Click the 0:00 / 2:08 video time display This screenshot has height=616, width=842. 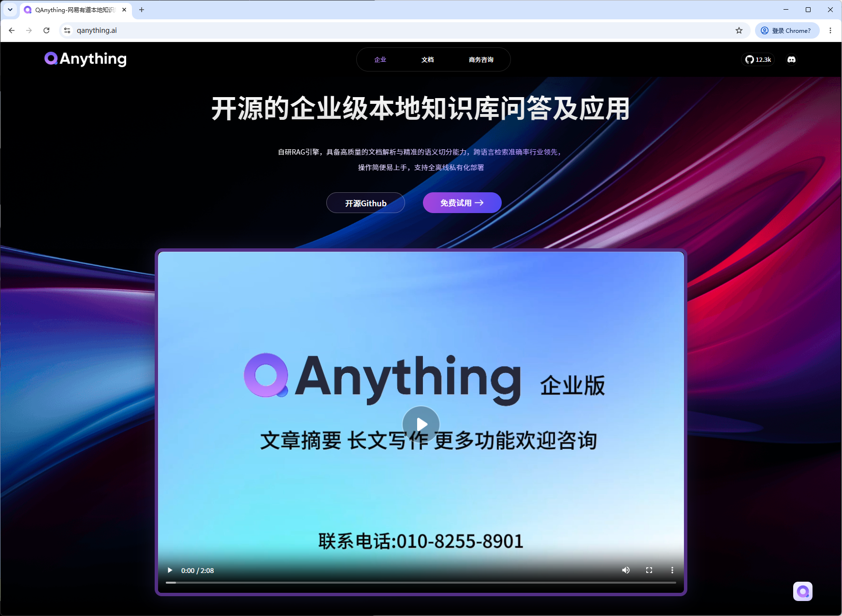click(x=198, y=571)
